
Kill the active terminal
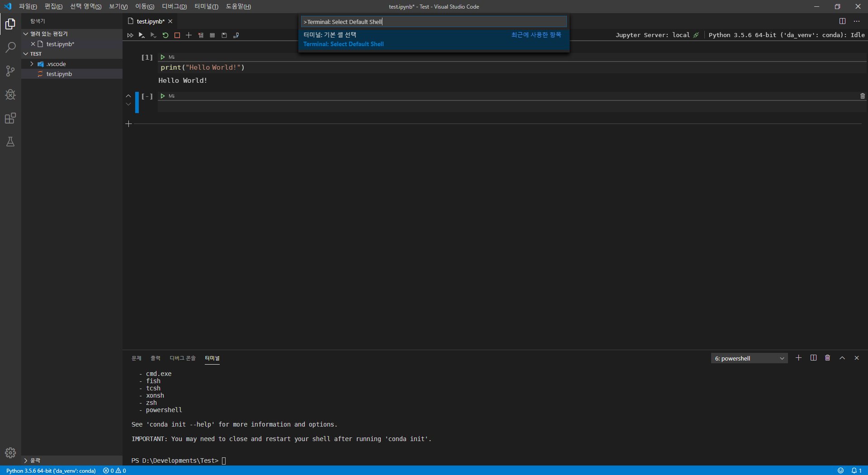click(828, 358)
